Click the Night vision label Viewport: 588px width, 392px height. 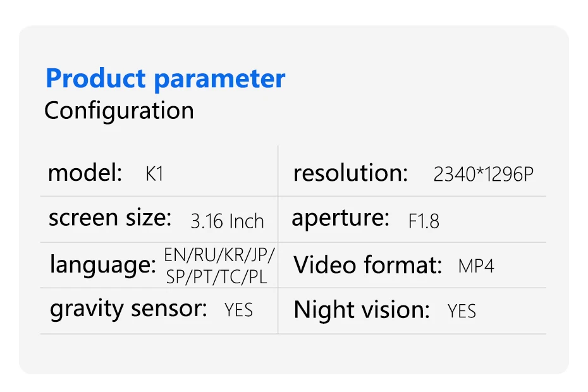pyautogui.click(x=362, y=310)
